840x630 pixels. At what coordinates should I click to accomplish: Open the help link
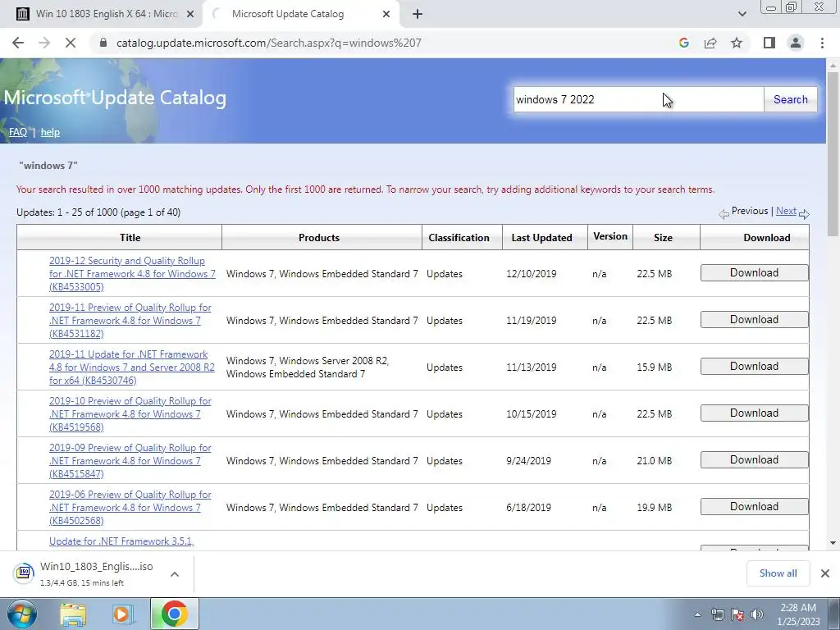coord(50,132)
